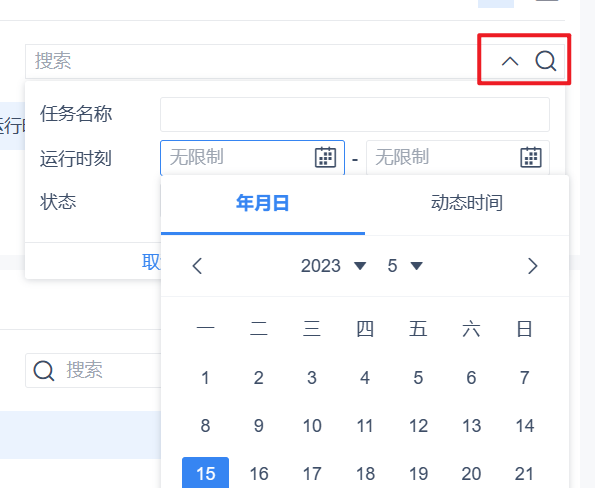
Task: Select date 11 in calendar
Action: (x=365, y=426)
